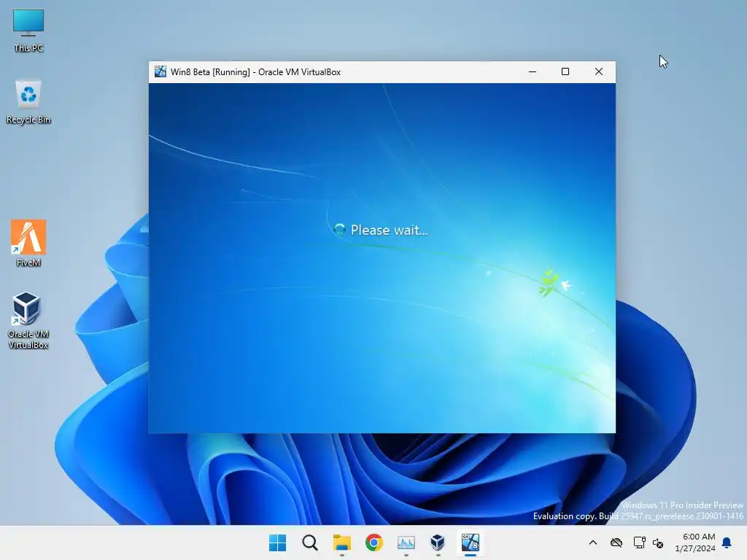
Task: Open the clock showing 6:00 AM
Action: click(x=694, y=542)
